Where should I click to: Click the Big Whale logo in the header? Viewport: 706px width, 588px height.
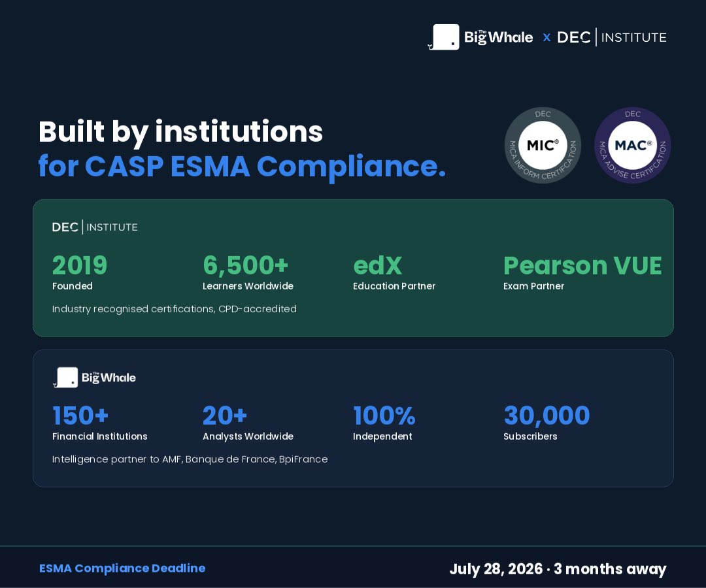click(x=482, y=37)
